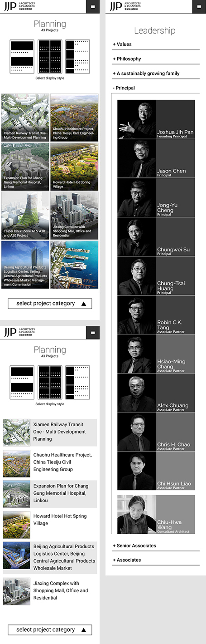
Task: Open Chris H. Chao profile card
Action: (x=156, y=432)
